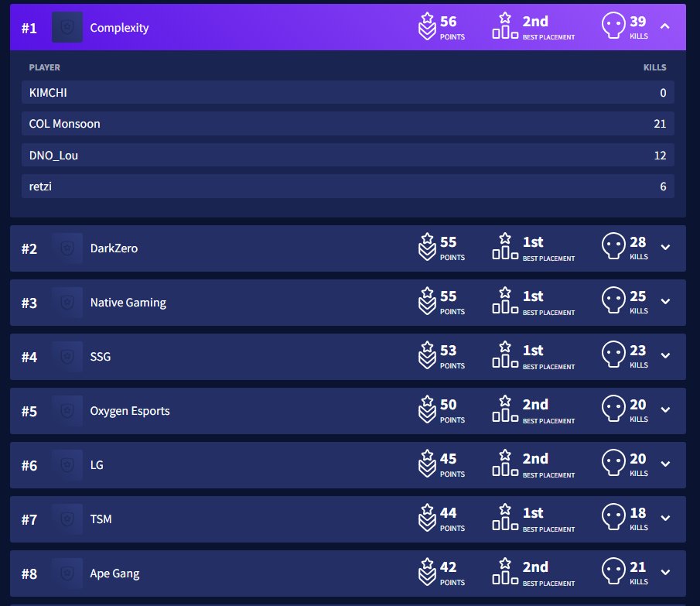Expand Oxygen Esports player list chevron

tap(665, 410)
